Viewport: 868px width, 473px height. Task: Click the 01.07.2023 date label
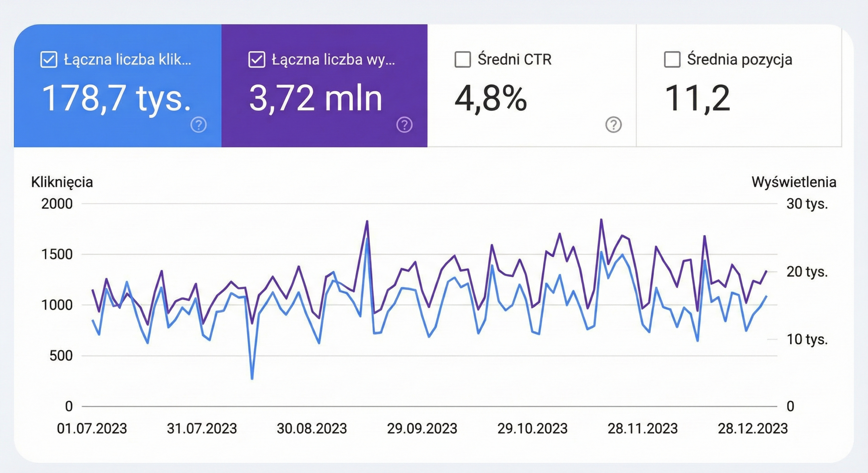92,429
